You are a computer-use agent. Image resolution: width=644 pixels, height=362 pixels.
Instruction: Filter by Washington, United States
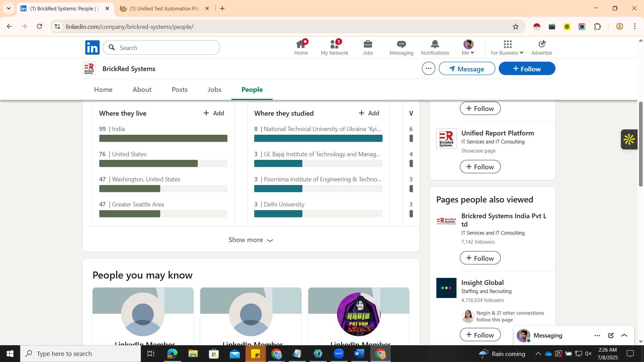pos(163,184)
